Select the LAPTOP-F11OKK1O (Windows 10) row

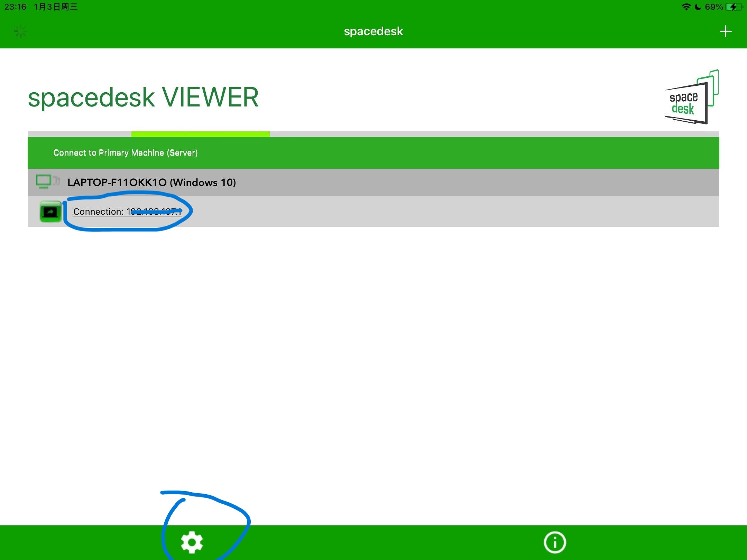coord(151,182)
